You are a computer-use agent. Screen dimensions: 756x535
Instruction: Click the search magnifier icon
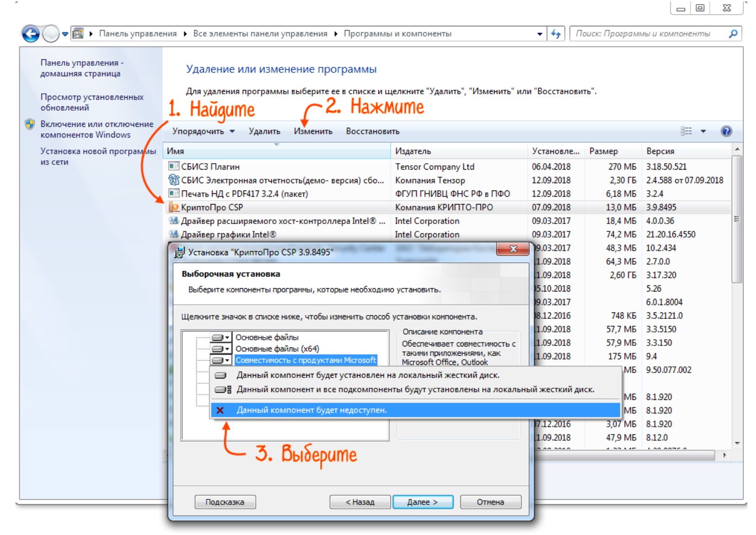point(734,34)
